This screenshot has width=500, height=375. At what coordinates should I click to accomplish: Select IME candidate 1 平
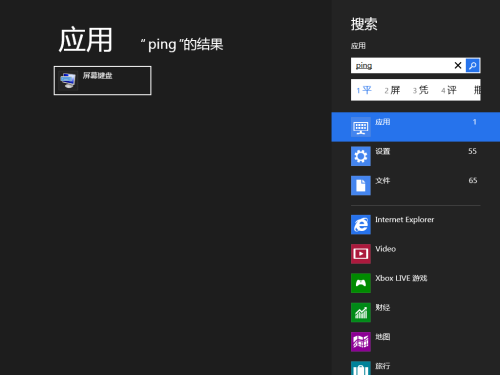pos(364,90)
